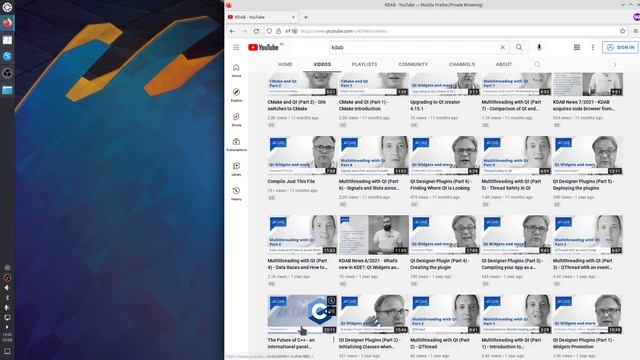640x360 pixels.
Task: Click Firefox icon in the panel
Action: click(7, 23)
